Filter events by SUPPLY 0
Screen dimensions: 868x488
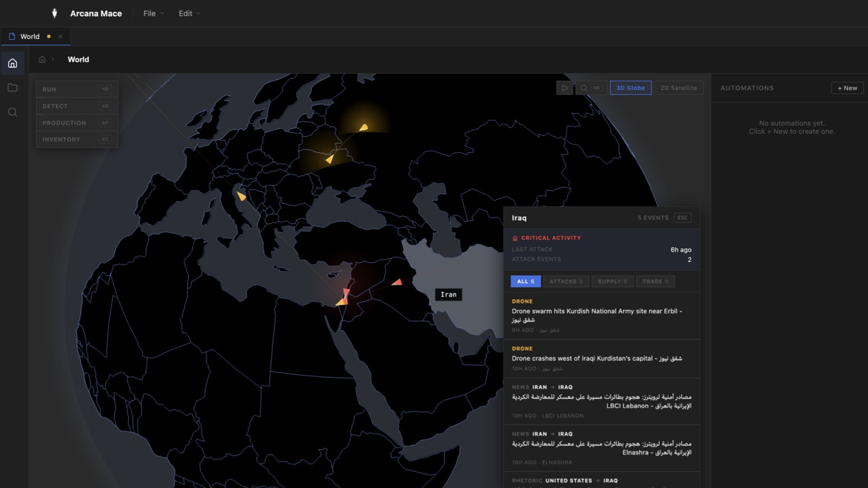pyautogui.click(x=612, y=281)
